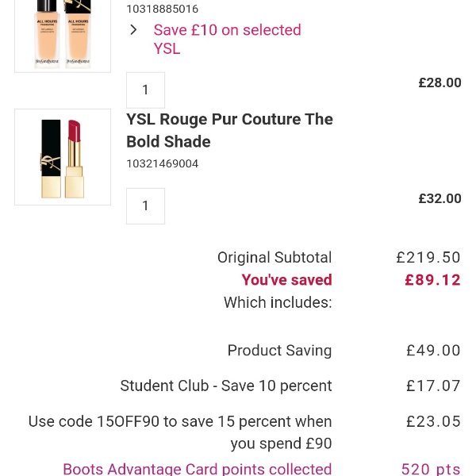Screen dimensions: 476x476
Task: Click the YSL foundation product thumbnail
Action: 63,36
